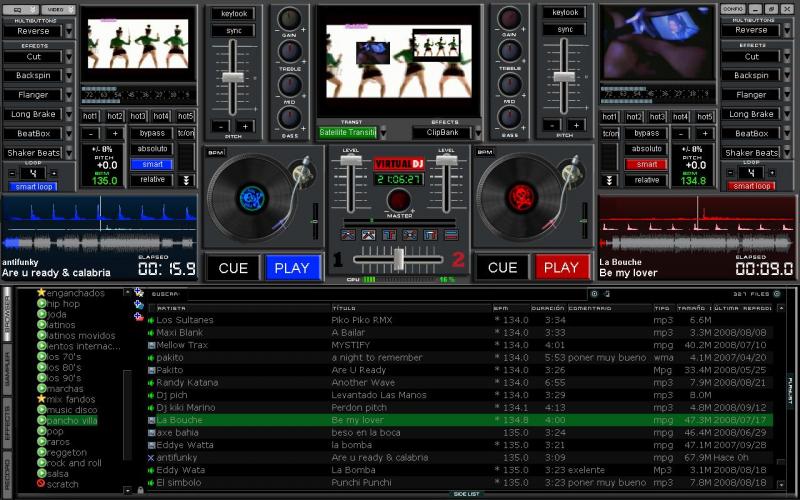Screen dimensions: 800x500
Task: Hit the CUE button on deck 1
Action: pyautogui.click(x=233, y=268)
